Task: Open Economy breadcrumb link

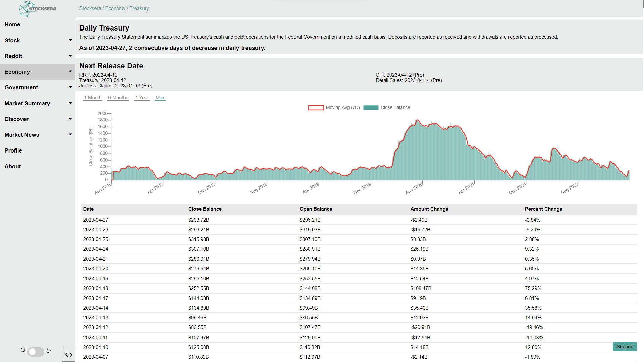Action: [x=115, y=8]
